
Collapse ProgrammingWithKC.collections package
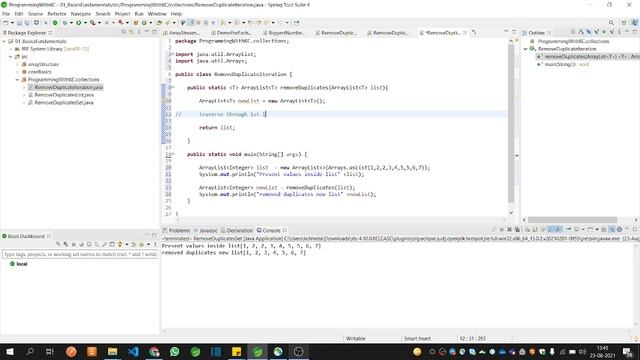[18, 80]
